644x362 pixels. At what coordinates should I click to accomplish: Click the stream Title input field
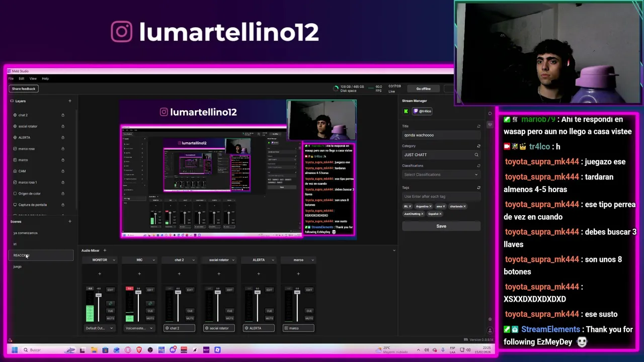[x=441, y=135]
